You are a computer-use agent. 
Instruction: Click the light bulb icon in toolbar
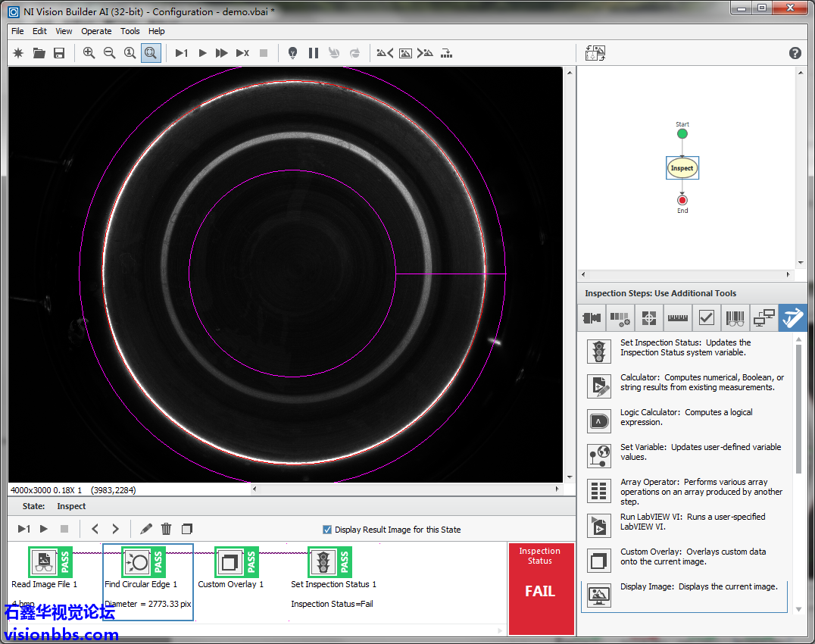(292, 53)
